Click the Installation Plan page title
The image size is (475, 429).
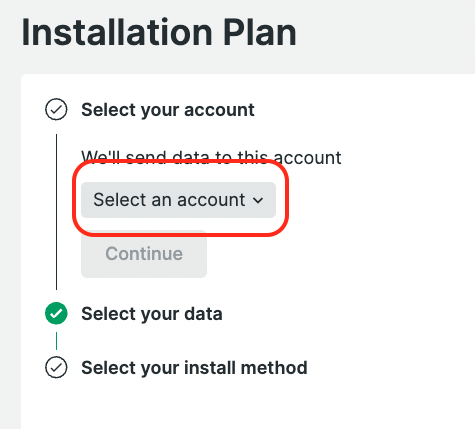(x=159, y=32)
